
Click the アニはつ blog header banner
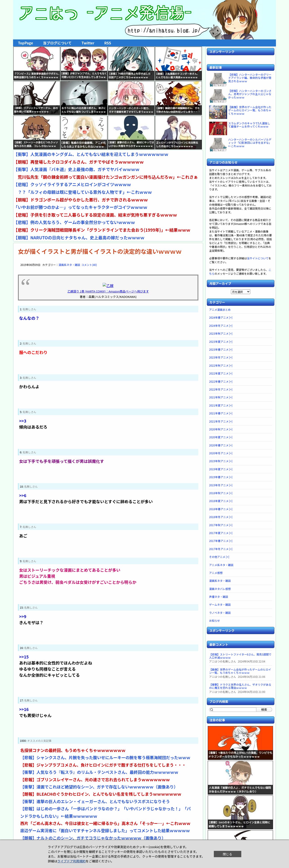pos(144,20)
